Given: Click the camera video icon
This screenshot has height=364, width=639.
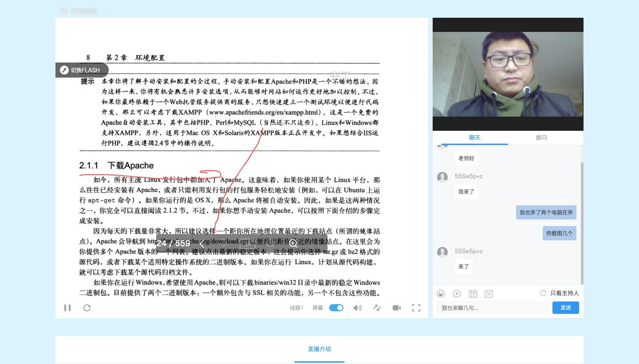Looking at the screenshot, I should [396, 308].
